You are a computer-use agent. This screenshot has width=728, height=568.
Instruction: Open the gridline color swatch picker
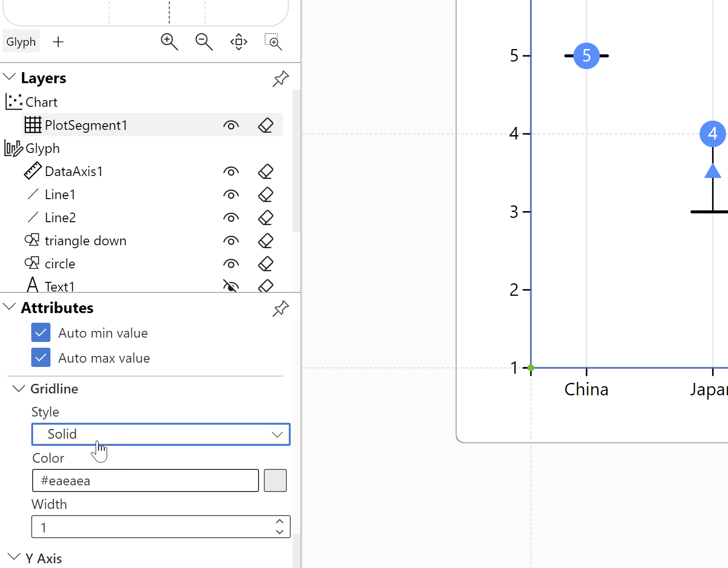pyautogui.click(x=275, y=480)
